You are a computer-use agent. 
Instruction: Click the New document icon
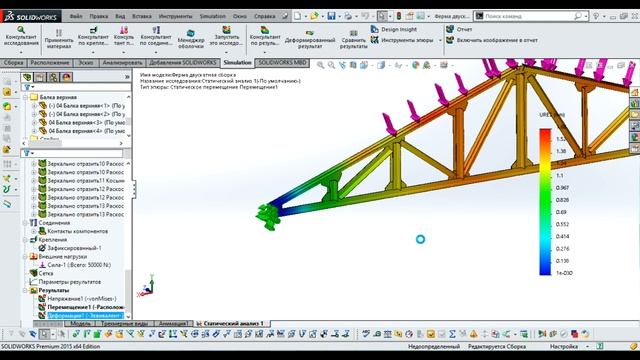298,16
